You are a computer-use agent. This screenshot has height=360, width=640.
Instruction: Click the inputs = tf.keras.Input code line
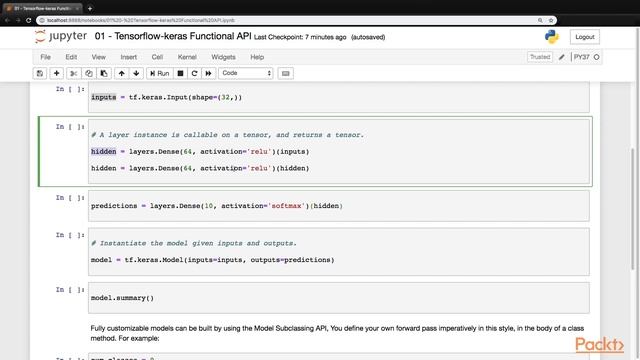(x=167, y=97)
